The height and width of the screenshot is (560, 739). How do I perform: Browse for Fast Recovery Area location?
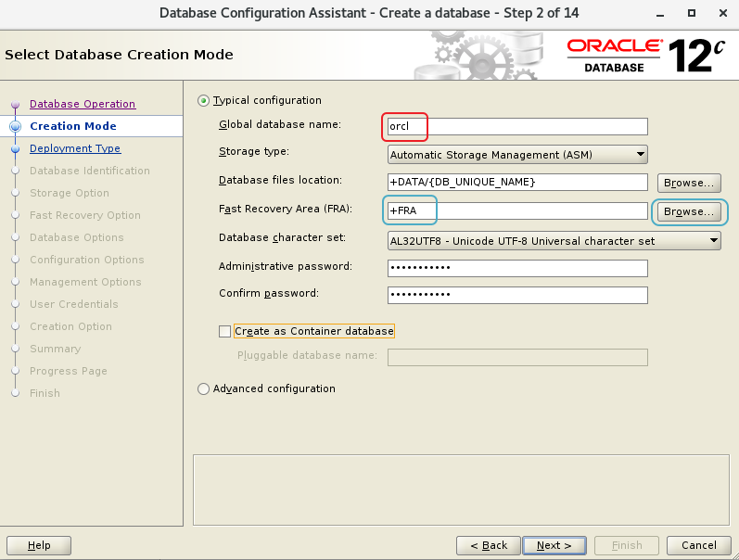pyautogui.click(x=689, y=211)
